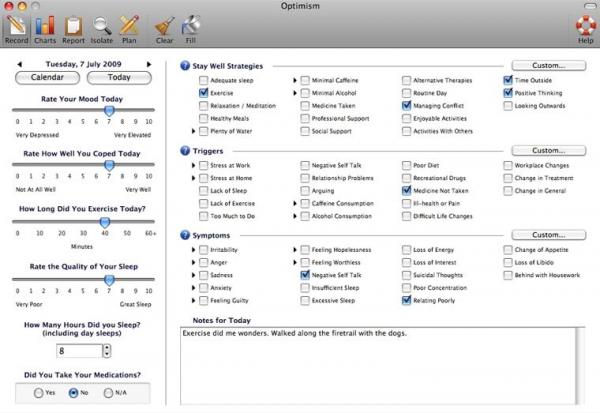Click Stay Well Strategies help icon
This screenshot has width=600, height=413.
click(x=185, y=66)
